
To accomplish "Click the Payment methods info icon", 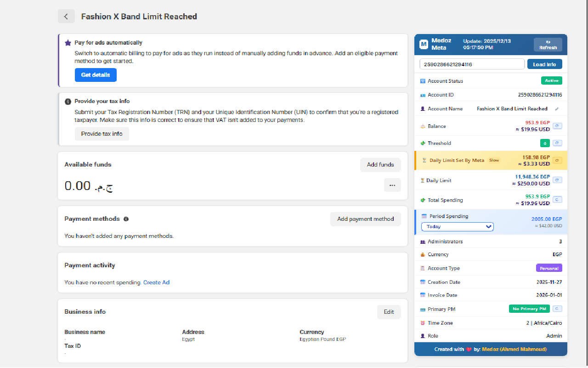I will 126,219.
